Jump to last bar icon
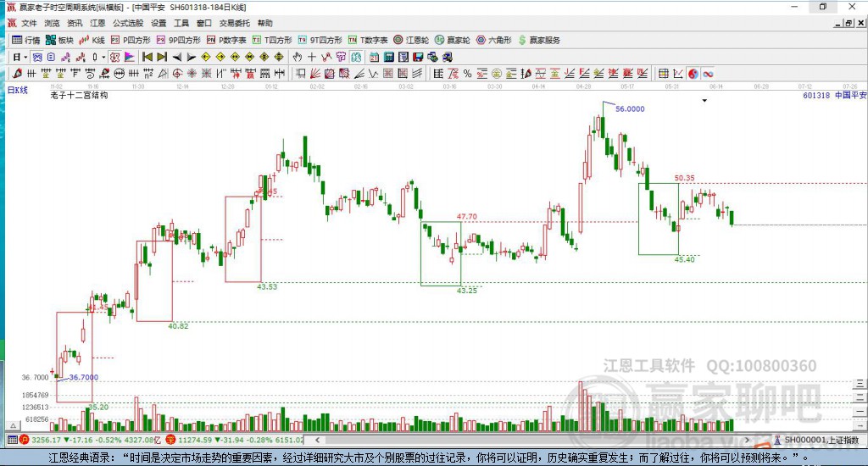Screen dimensions: 868x466 click(162, 57)
